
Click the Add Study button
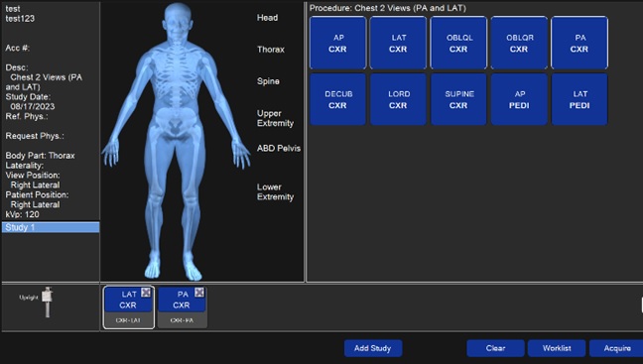pos(373,348)
